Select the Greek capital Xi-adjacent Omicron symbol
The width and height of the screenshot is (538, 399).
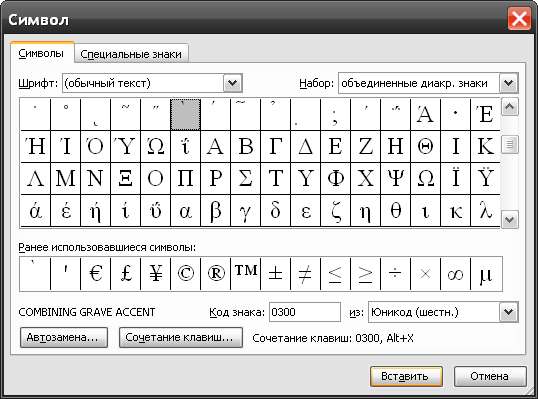155,178
